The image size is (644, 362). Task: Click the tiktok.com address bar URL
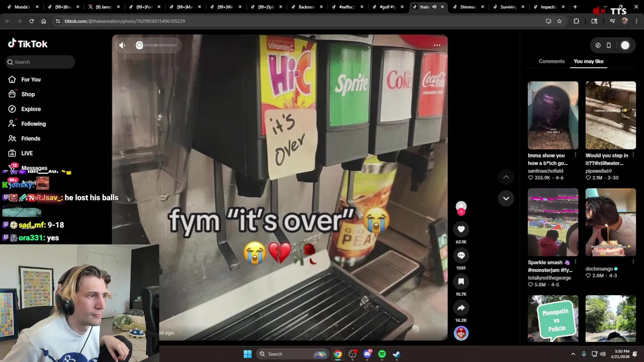[x=125, y=21]
